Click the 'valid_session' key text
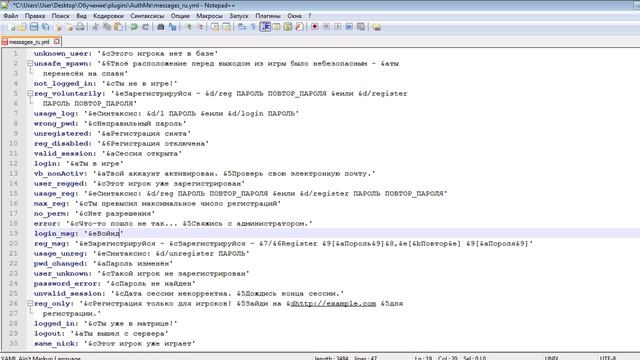Screen dimensions: 640x360 (63, 153)
